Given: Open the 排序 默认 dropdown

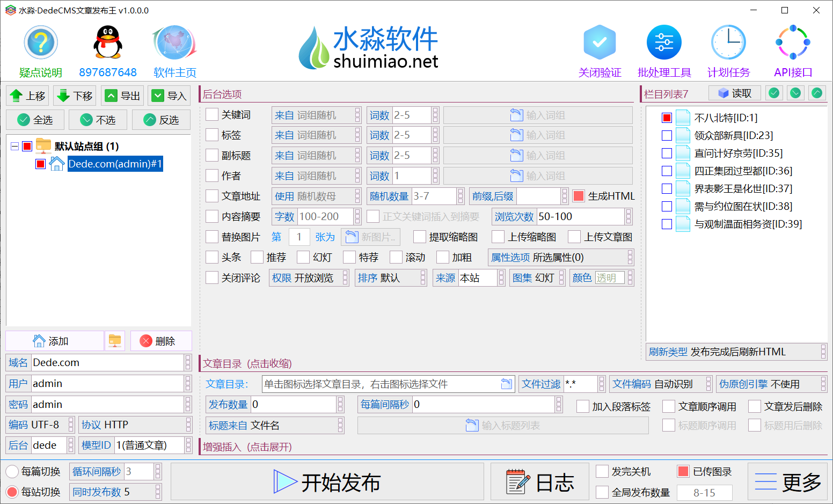Looking at the screenshot, I should pyautogui.click(x=391, y=277).
